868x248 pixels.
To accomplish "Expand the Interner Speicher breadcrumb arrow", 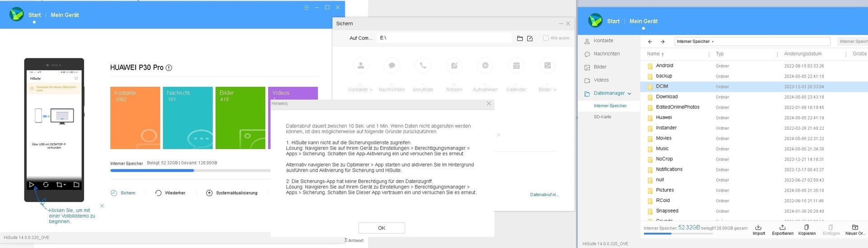I will [713, 42].
